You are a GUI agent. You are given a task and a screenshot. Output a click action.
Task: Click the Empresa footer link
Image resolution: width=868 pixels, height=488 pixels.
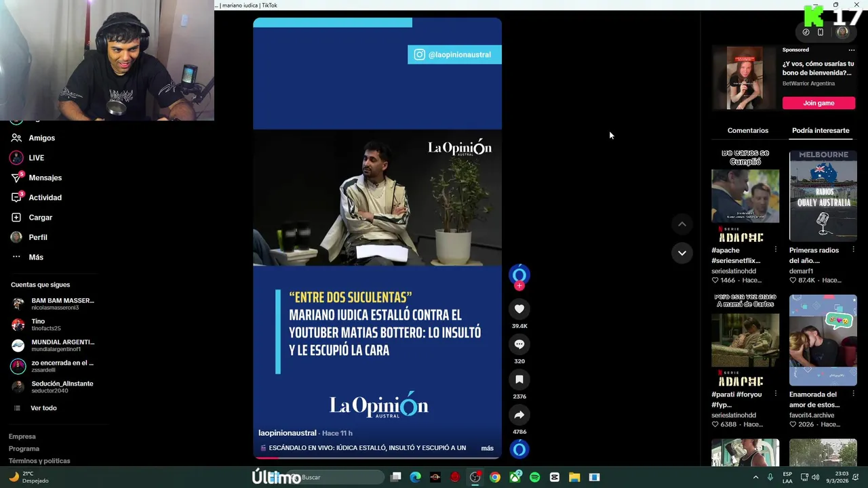(22, 436)
